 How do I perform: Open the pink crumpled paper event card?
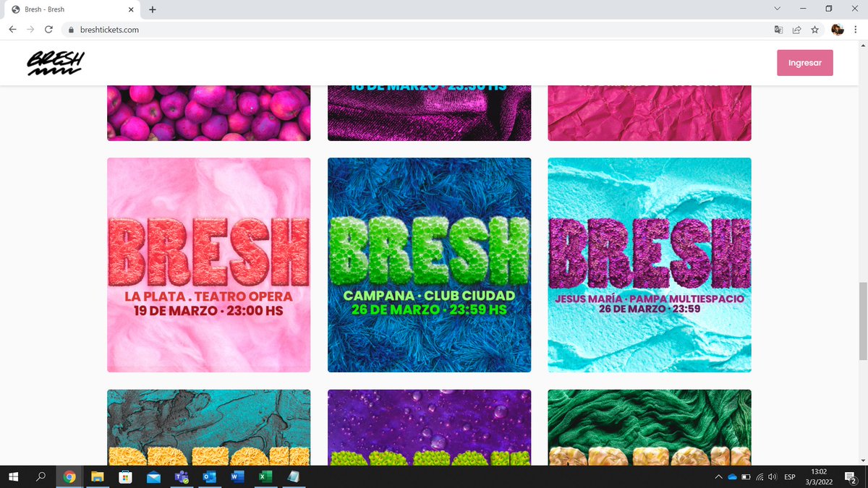(x=650, y=114)
